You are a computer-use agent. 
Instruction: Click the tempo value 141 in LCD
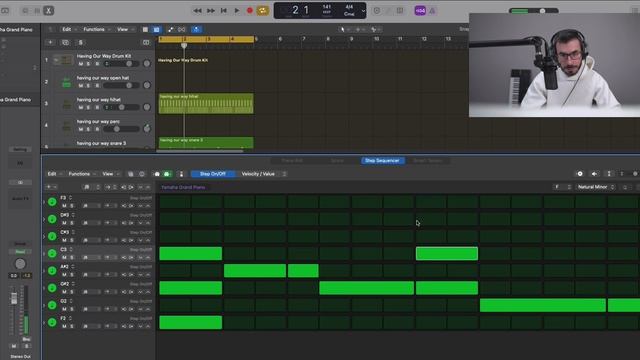point(327,7)
